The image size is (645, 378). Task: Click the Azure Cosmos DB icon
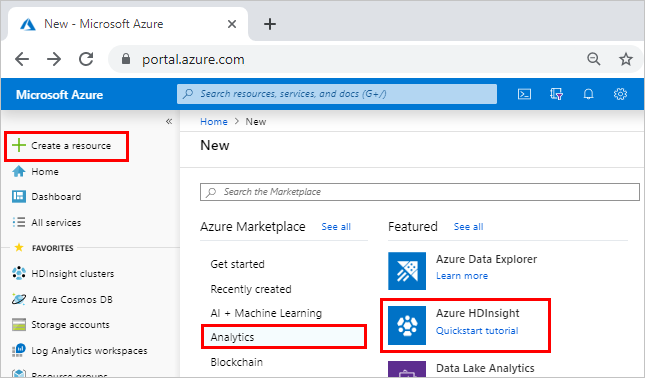tap(19, 299)
